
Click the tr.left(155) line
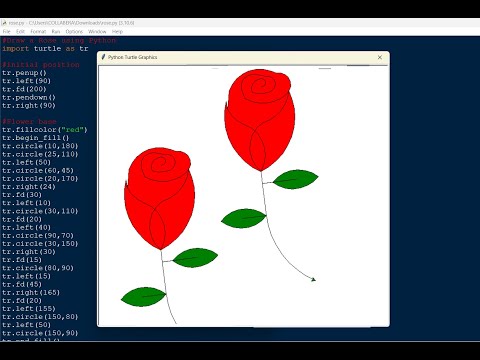click(29, 309)
